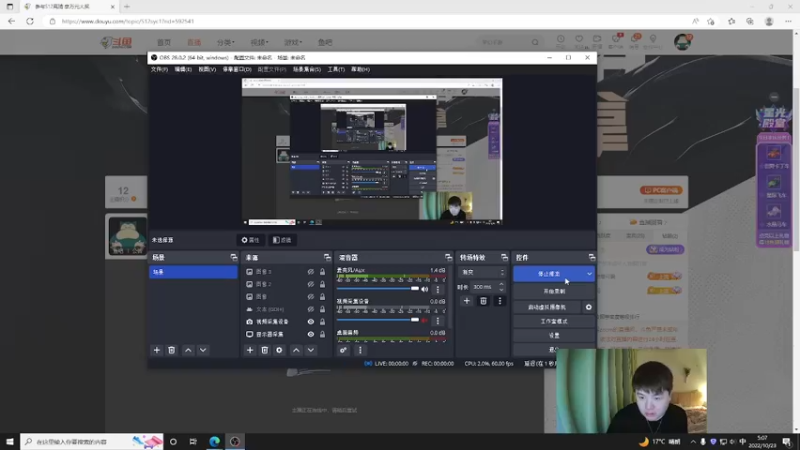The height and width of the screenshot is (450, 800).
Task: Pop out the Audio Mixer dock panel
Action: tap(448, 257)
